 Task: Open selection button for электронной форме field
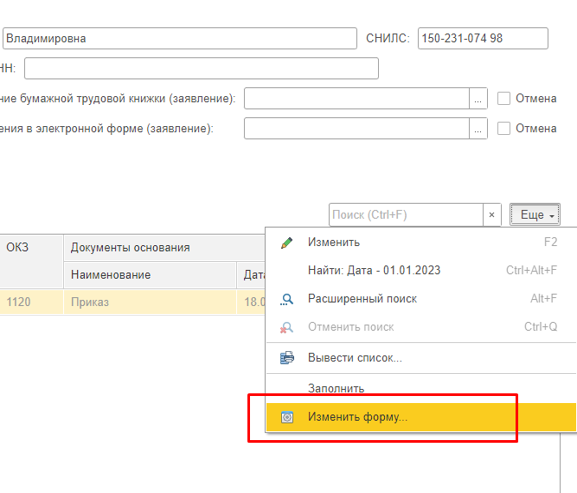[478, 128]
